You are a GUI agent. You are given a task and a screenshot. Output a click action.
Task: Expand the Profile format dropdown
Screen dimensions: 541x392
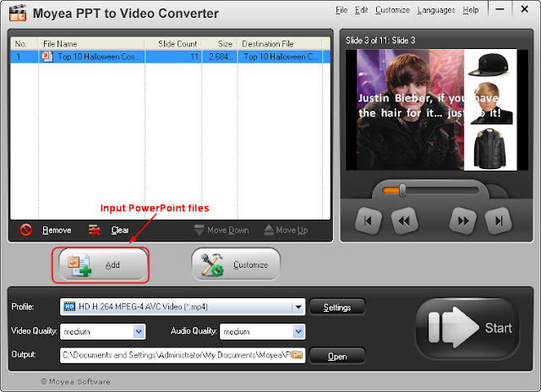click(298, 307)
